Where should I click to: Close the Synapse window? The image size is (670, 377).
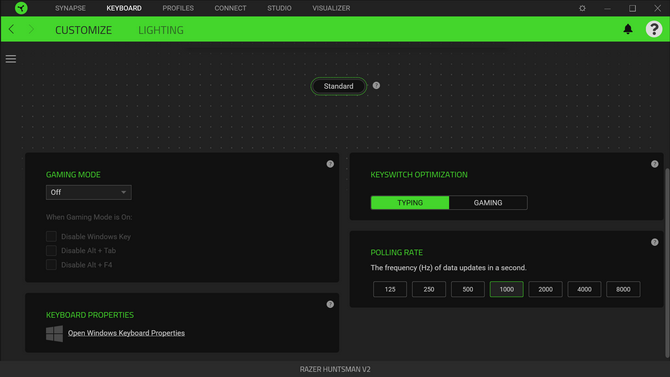[657, 8]
